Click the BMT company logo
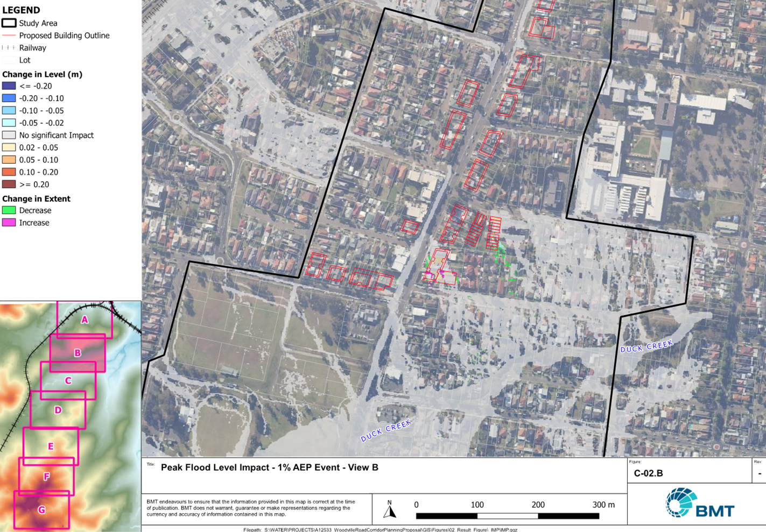 pyautogui.click(x=700, y=503)
